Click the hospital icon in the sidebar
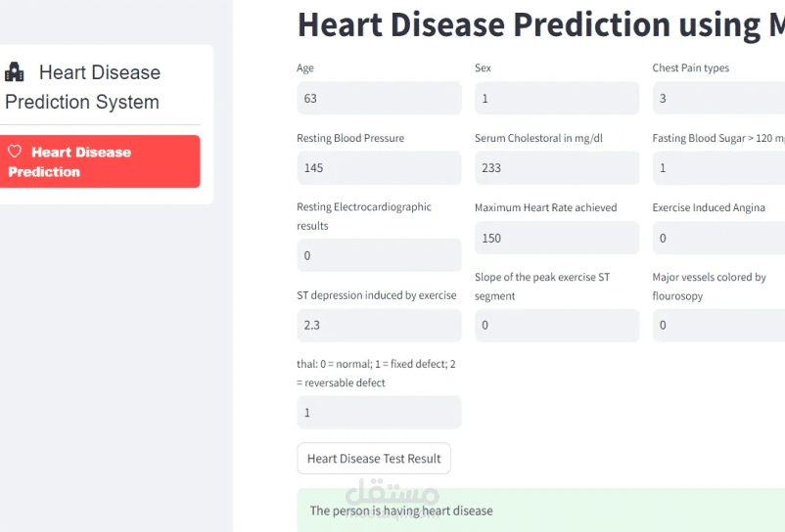The image size is (785, 532). pos(15,71)
